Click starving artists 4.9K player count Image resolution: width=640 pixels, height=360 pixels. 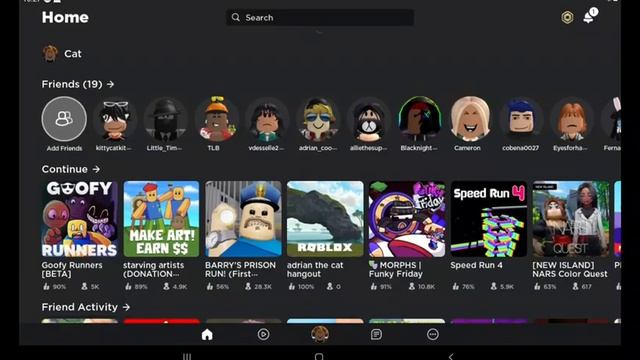175,287
